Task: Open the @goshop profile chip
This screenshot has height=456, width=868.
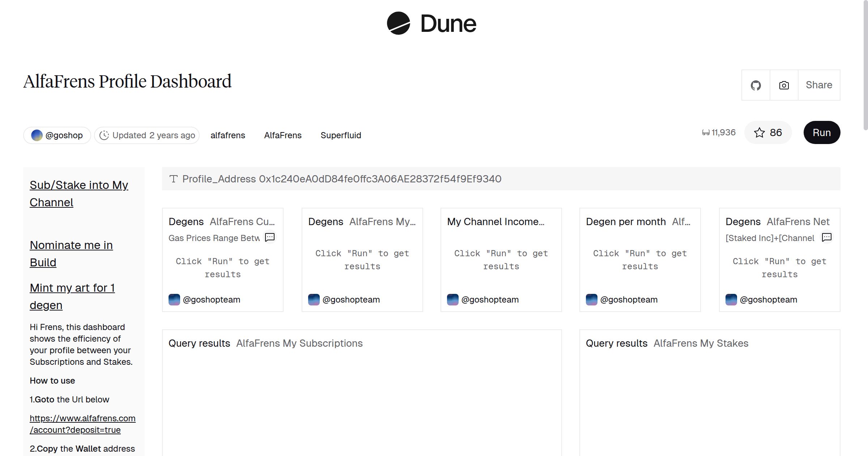Action: [57, 135]
